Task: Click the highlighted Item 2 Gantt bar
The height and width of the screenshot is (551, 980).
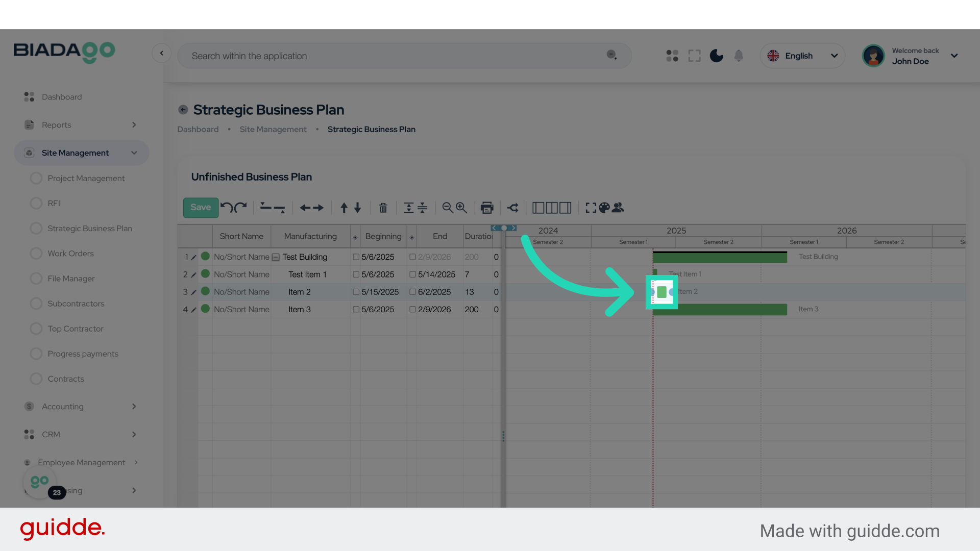Action: click(661, 292)
